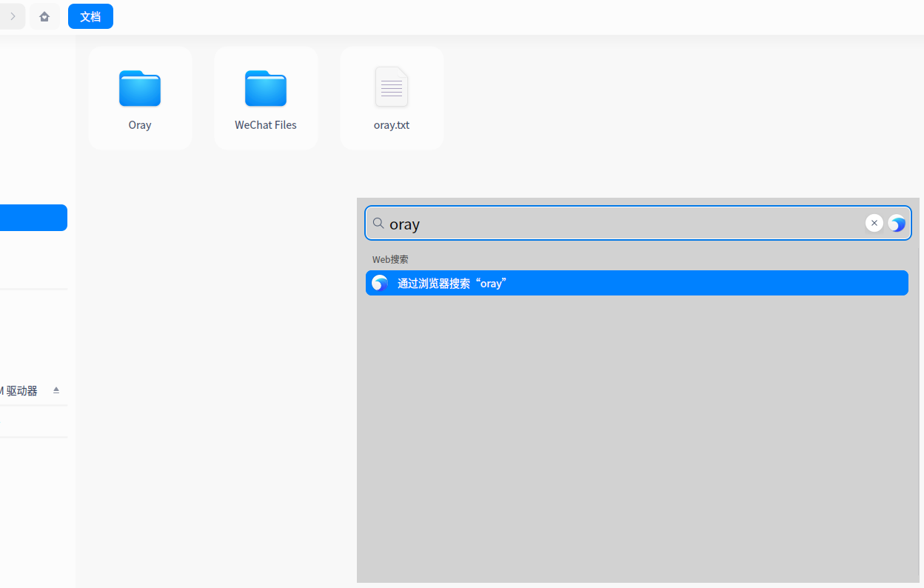The height and width of the screenshot is (588, 924).
Task: Click into the search field containing oray
Action: pos(638,223)
